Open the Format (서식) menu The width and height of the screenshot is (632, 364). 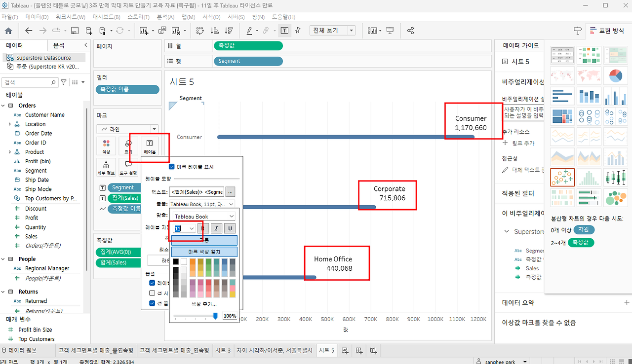click(x=211, y=17)
